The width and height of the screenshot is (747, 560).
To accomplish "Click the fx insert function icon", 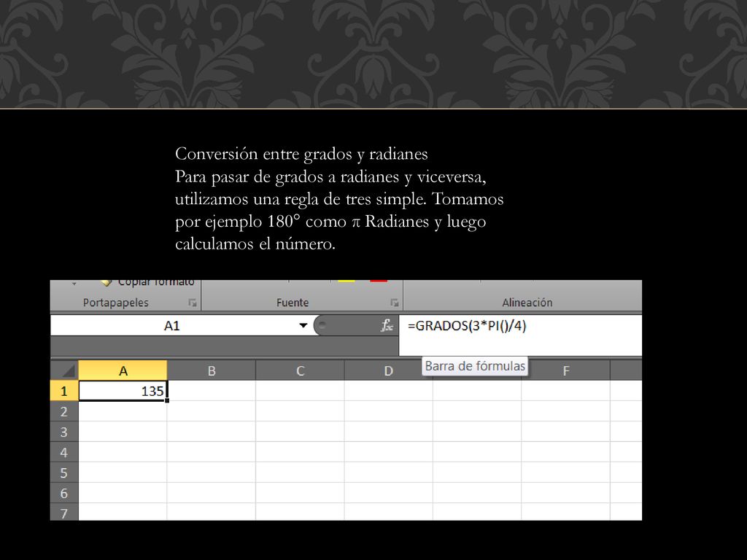I will tap(387, 326).
